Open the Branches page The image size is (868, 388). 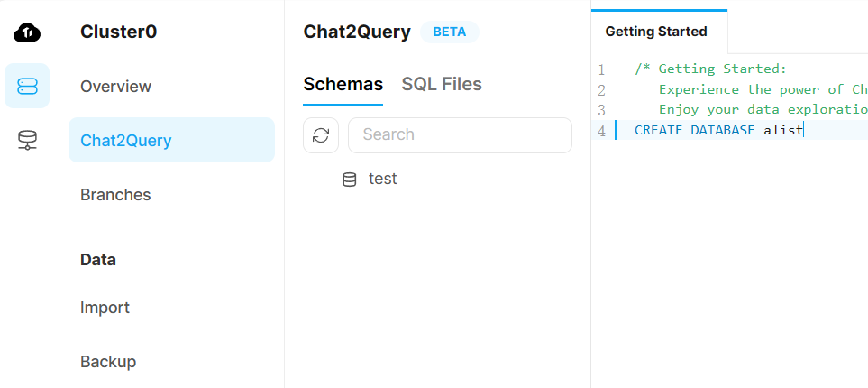(115, 195)
